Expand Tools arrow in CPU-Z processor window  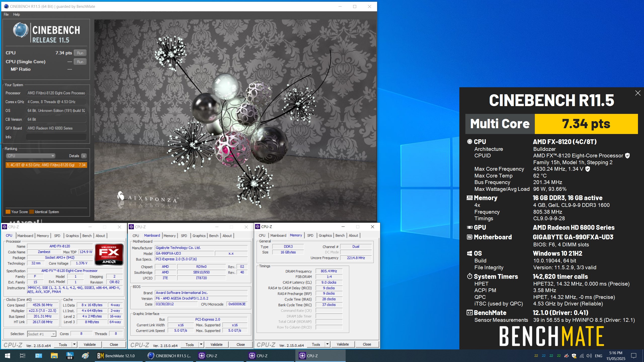tap(74, 344)
